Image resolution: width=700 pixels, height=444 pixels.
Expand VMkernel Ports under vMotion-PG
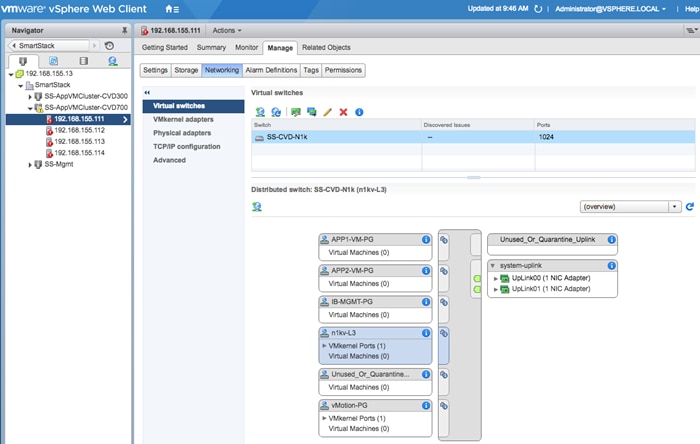point(324,419)
